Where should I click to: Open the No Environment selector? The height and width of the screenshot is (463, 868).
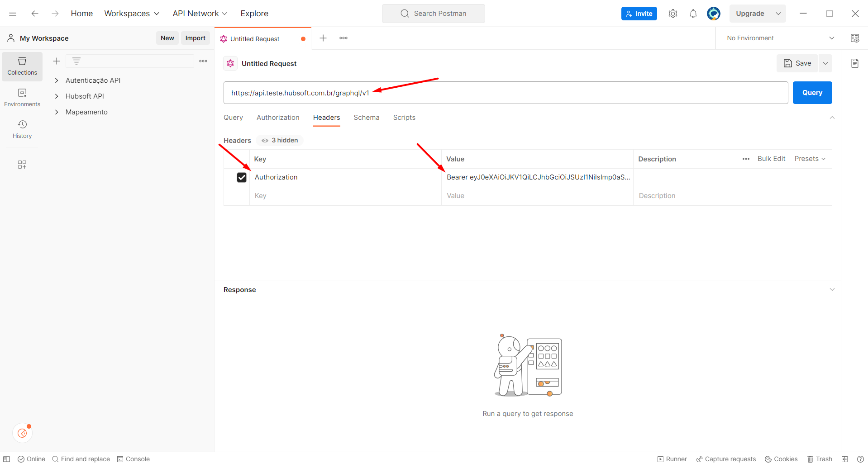(x=780, y=38)
